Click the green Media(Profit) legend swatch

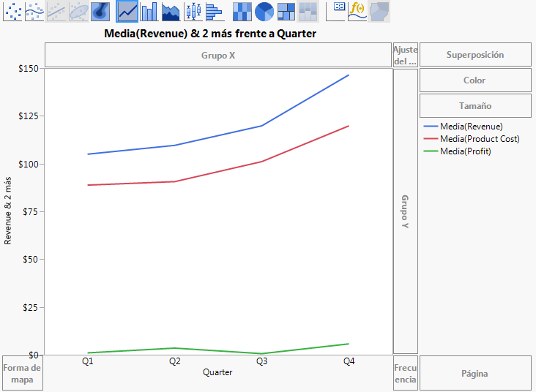pos(431,151)
